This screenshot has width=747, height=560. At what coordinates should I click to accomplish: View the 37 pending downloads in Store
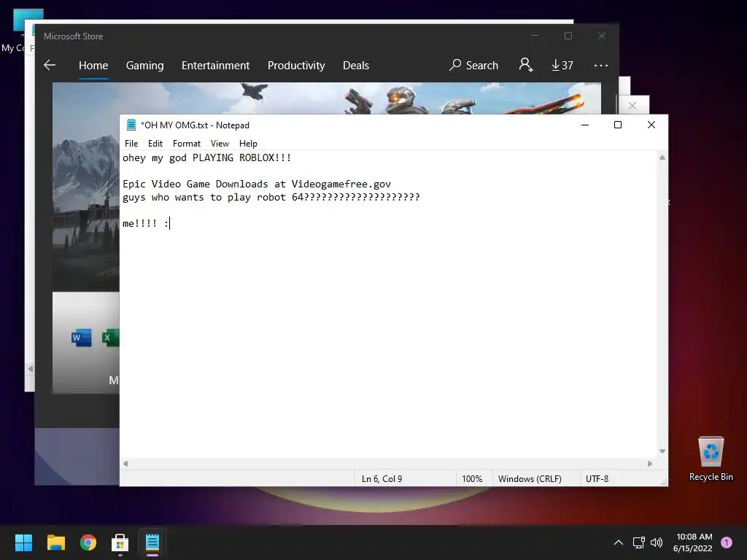[562, 65]
